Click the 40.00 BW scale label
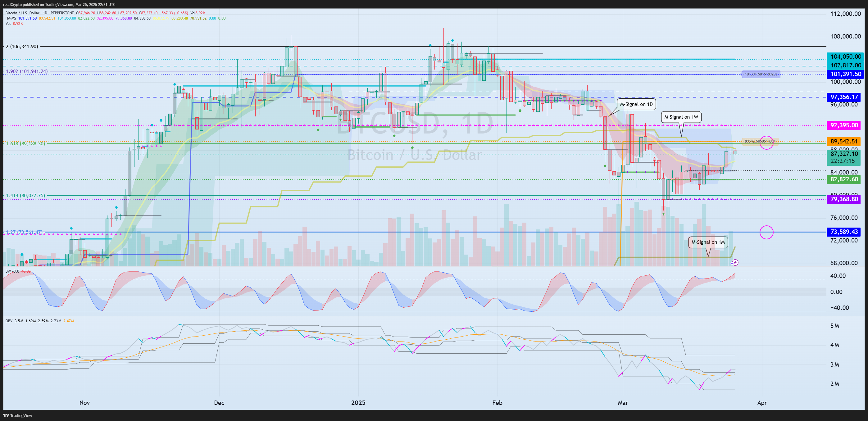The height and width of the screenshot is (421, 868). click(x=838, y=276)
